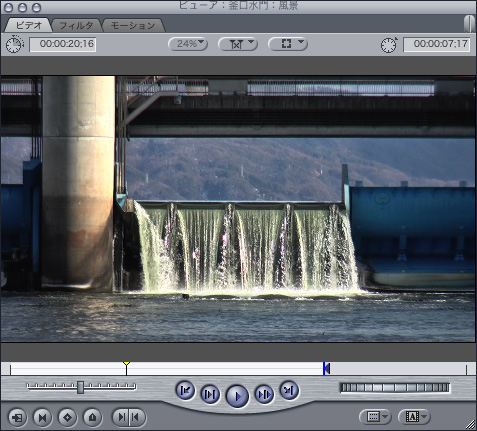Click the jog control wheel
The height and width of the screenshot is (431, 477).
click(x=395, y=387)
